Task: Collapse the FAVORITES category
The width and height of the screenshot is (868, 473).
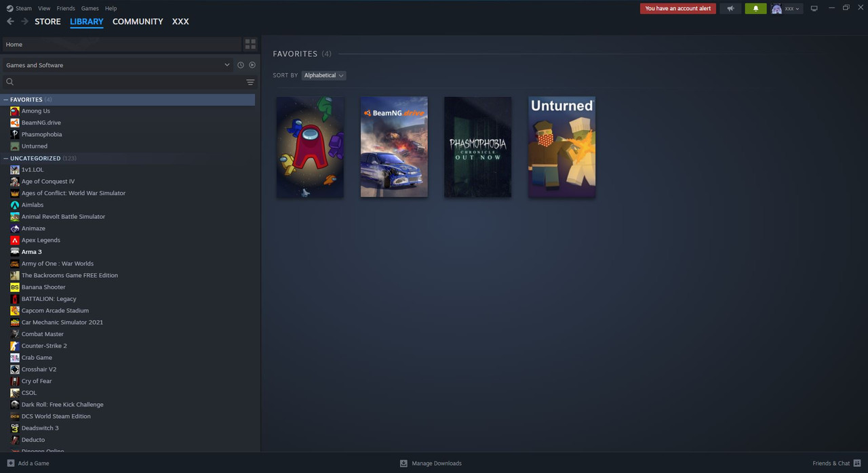Action: pos(6,100)
